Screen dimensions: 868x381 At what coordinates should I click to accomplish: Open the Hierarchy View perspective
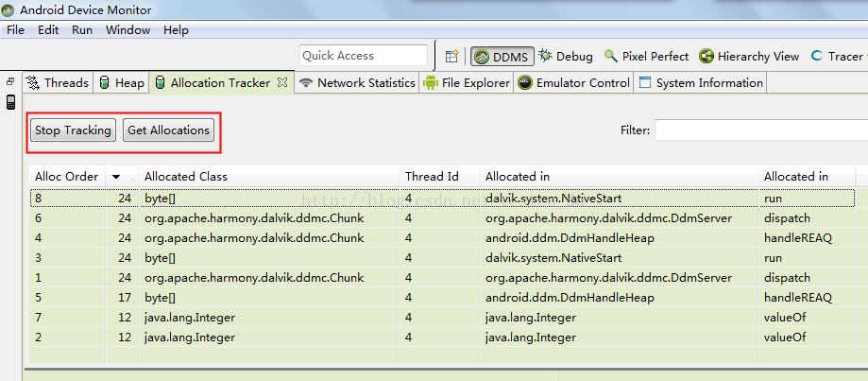tap(749, 56)
